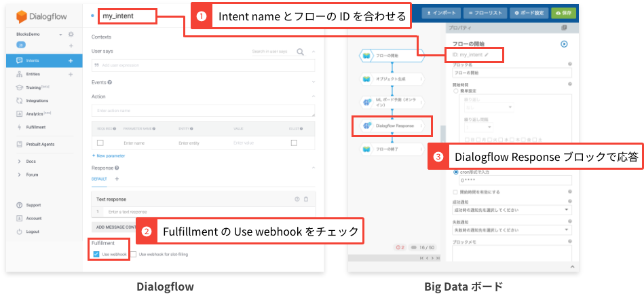This screenshot has width=644, height=294.
Task: Open the BlocksDemo agent dropdown
Action: pos(61,35)
